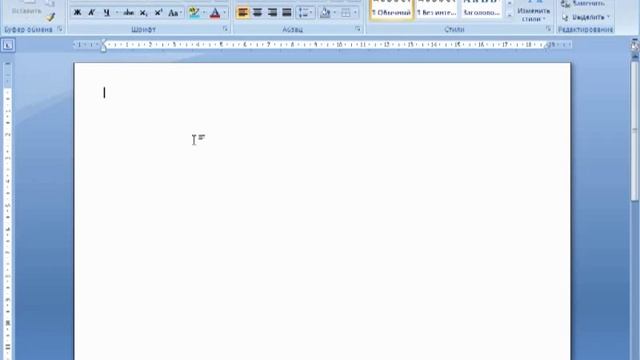
Task: Open the Изменить стили menu
Action: tap(533, 11)
